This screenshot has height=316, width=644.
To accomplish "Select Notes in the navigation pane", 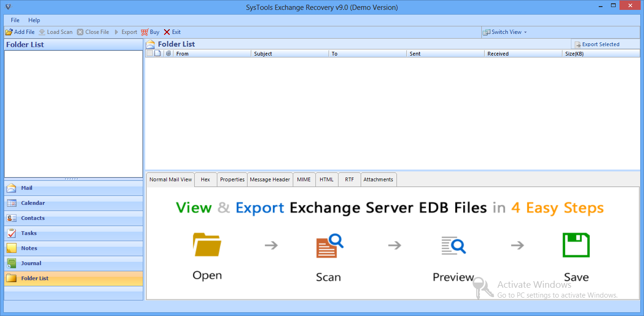I will [74, 249].
